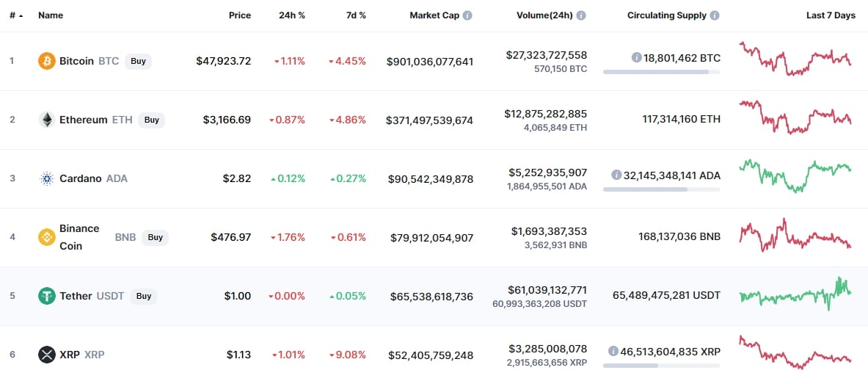Open Cardano 7-day sparkline chart

pyautogui.click(x=795, y=175)
